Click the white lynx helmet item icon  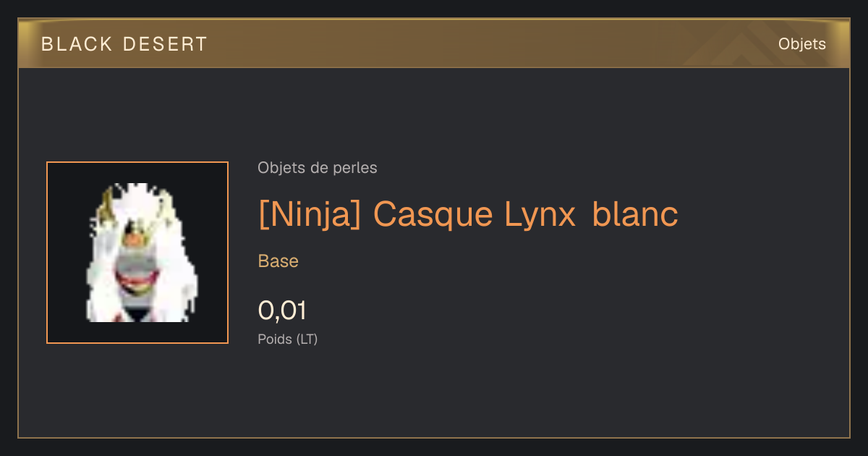coord(137,253)
